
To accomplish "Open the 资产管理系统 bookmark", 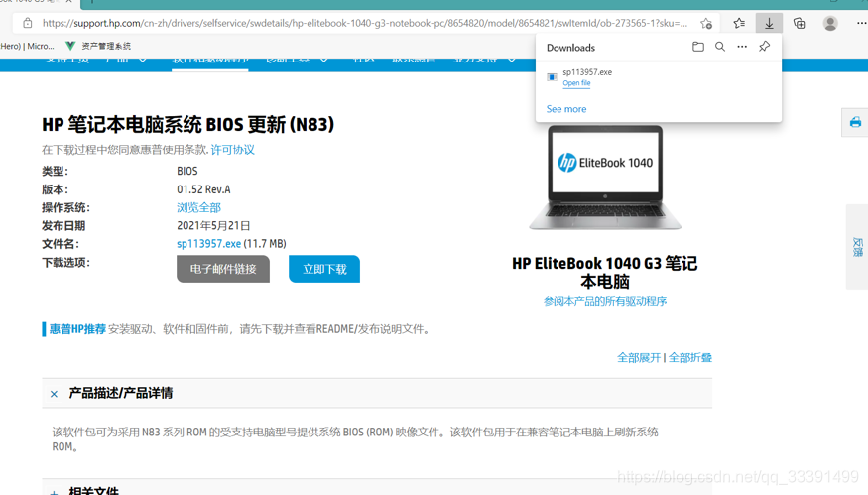I will (98, 46).
